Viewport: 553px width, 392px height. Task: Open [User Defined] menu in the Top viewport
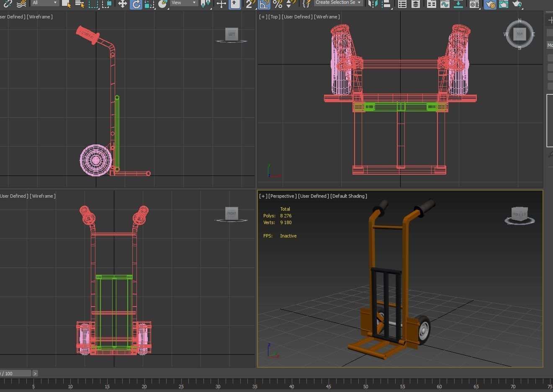point(296,17)
